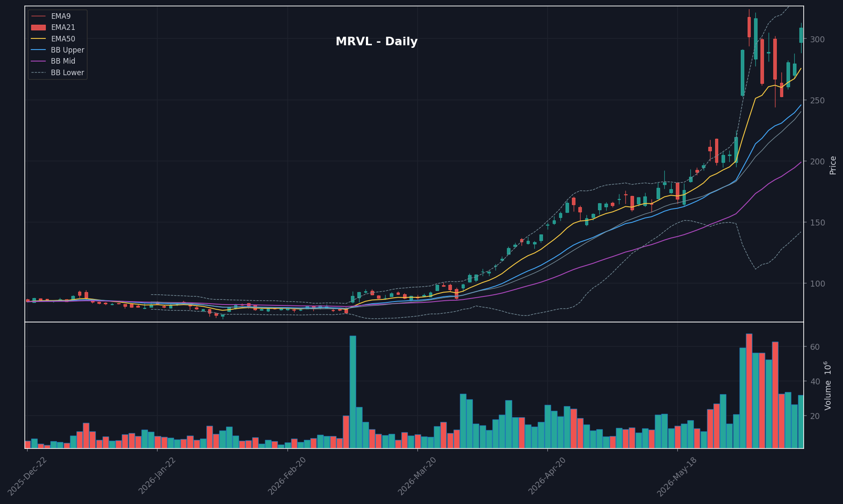
Task: Click the 40 volume axis tick
Action: click(815, 381)
